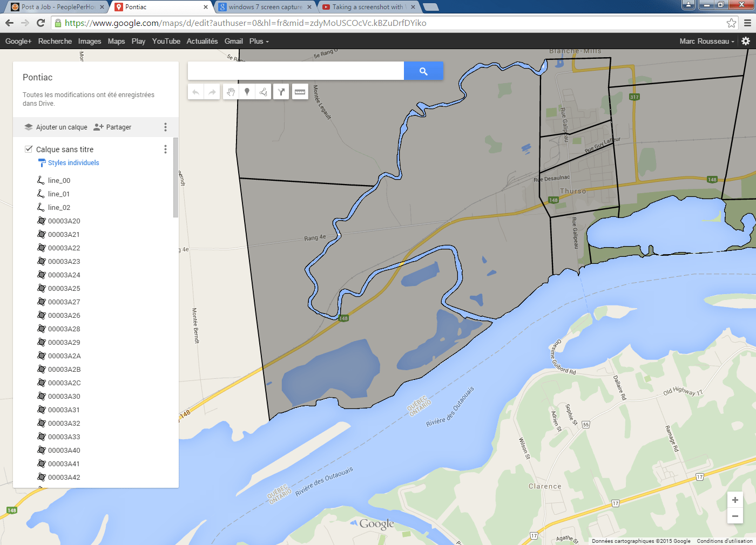Select the add marker tool
Screen dimensions: 756x545
click(247, 92)
